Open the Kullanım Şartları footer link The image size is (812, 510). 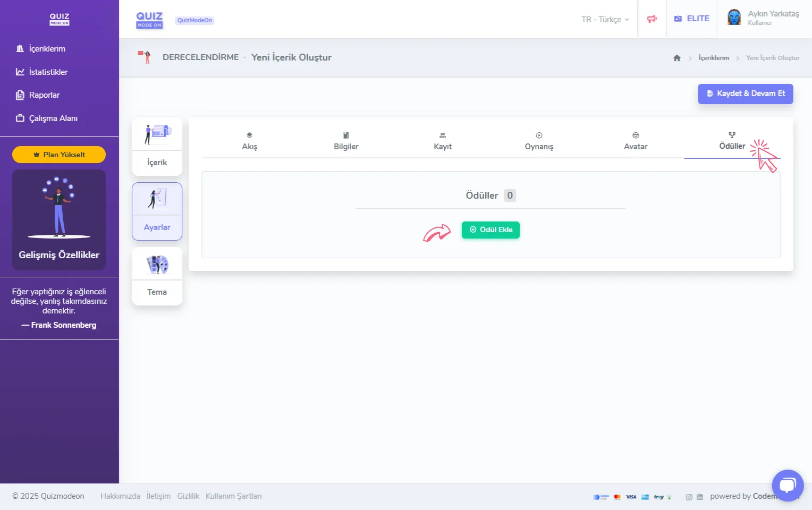click(233, 496)
